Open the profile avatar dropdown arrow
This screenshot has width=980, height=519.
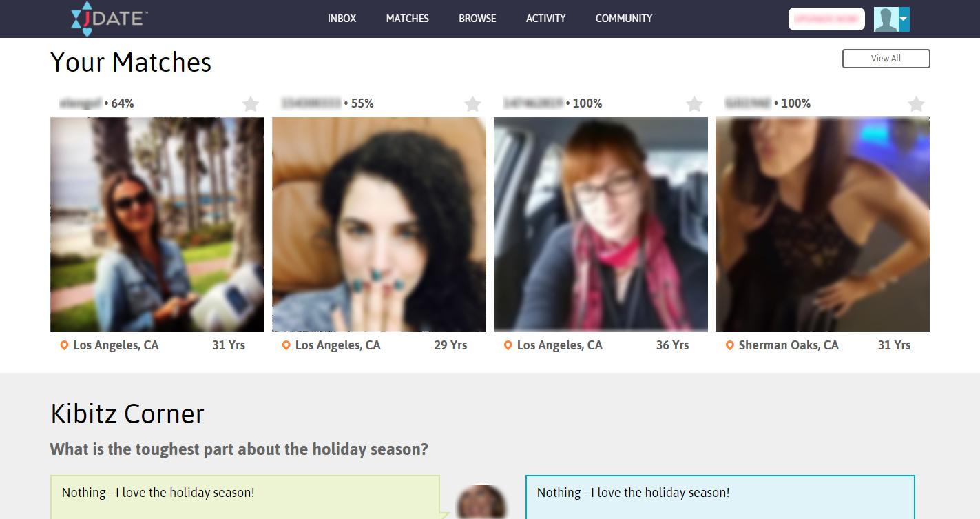[x=904, y=19]
